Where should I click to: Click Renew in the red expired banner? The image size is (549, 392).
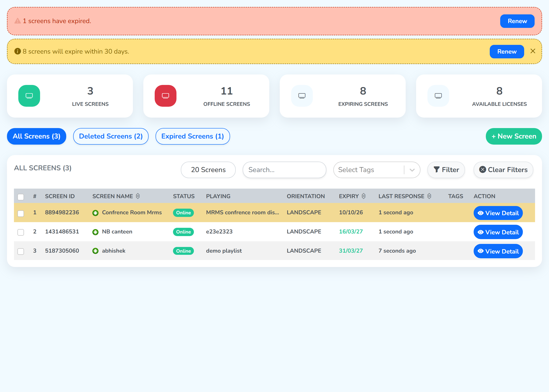(517, 21)
